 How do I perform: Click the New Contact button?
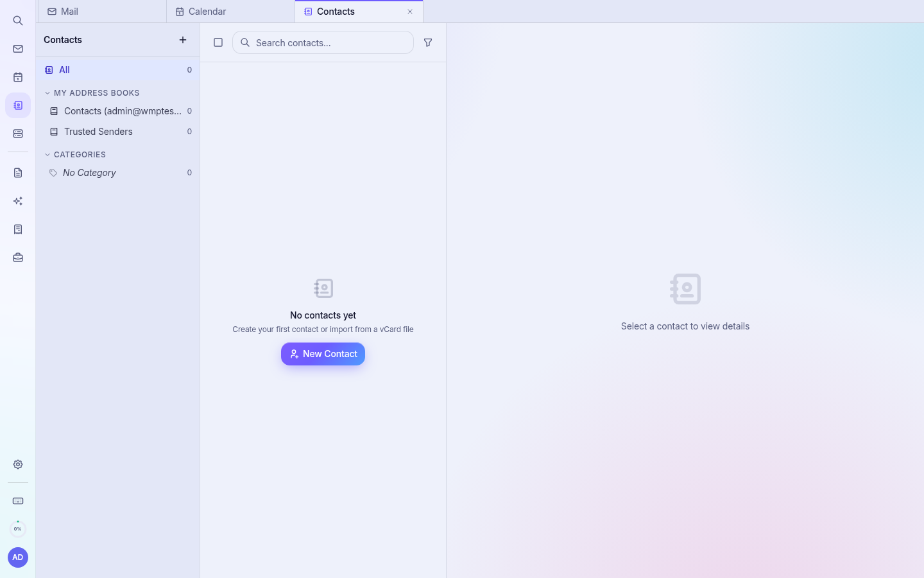tap(323, 354)
